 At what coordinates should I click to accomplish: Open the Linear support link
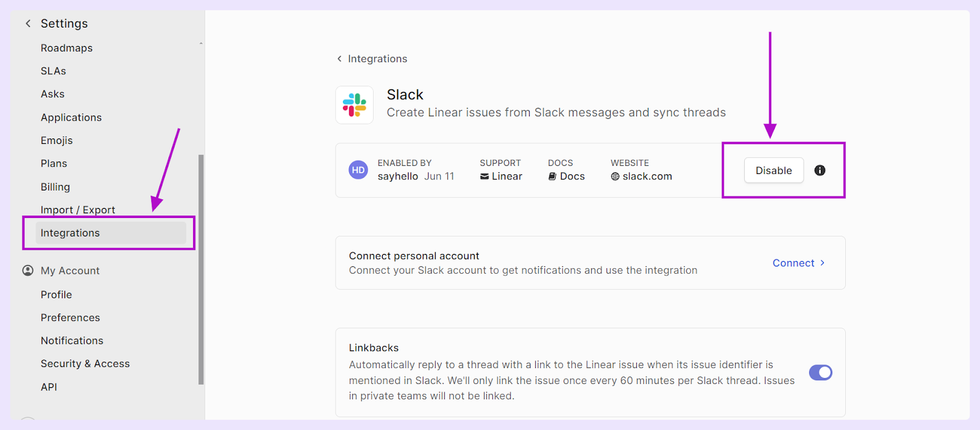[501, 176]
